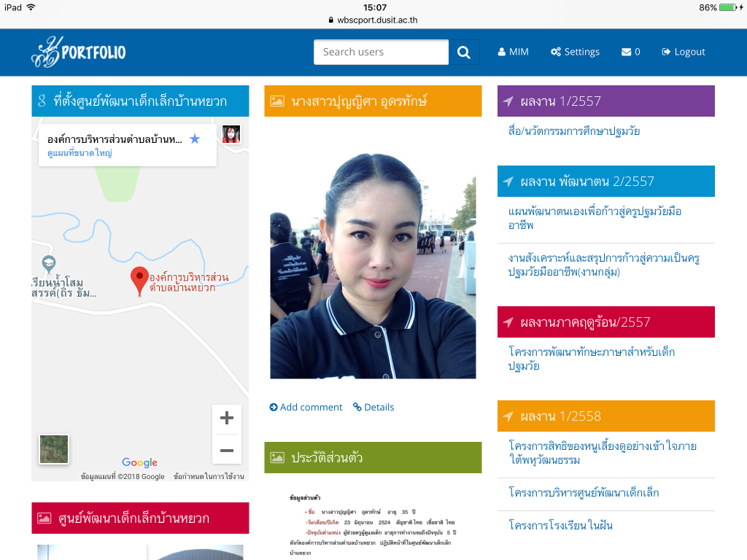Click the search magnifier button
The image size is (747, 560).
pos(464,52)
